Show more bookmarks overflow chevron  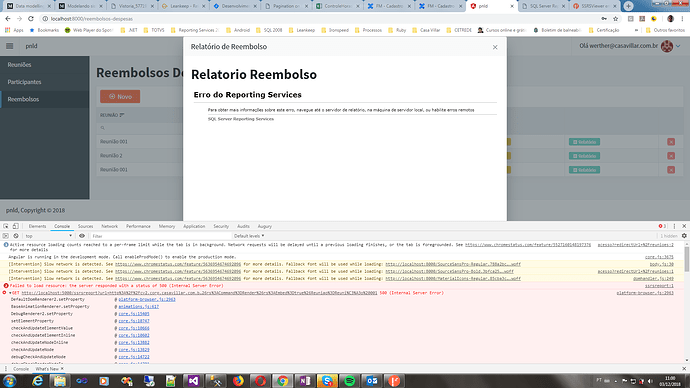[x=636, y=30]
